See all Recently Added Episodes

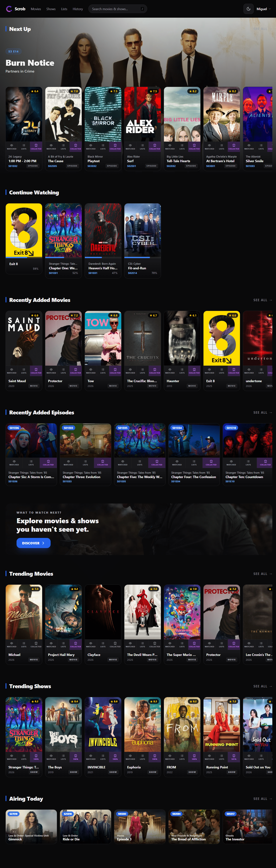tap(263, 412)
